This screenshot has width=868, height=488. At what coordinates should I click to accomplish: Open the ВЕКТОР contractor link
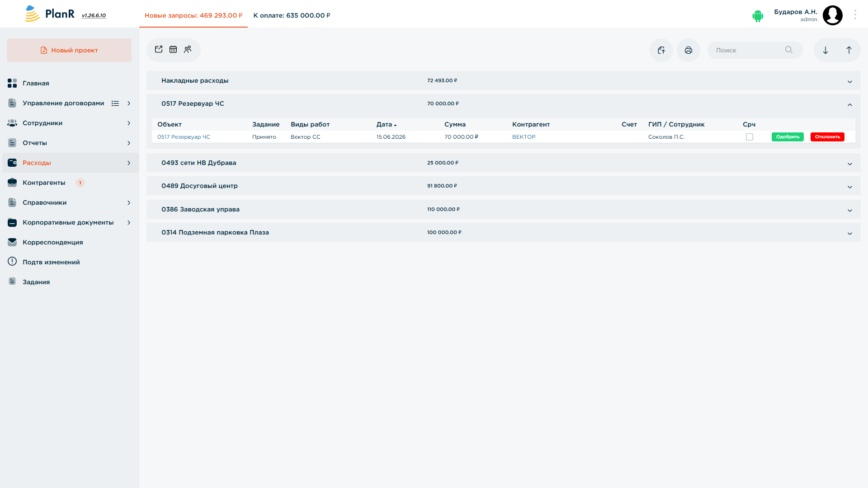point(524,137)
